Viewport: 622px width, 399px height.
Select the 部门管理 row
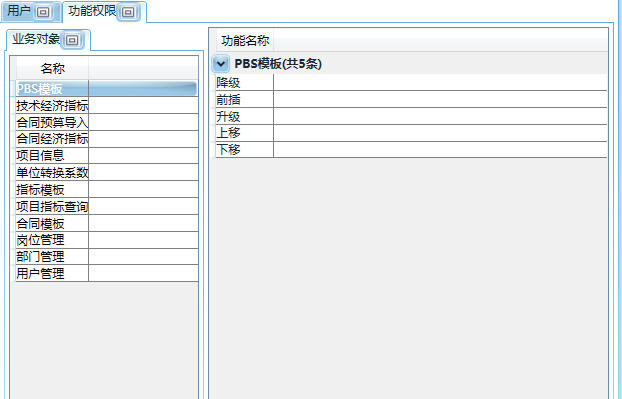[106, 257]
